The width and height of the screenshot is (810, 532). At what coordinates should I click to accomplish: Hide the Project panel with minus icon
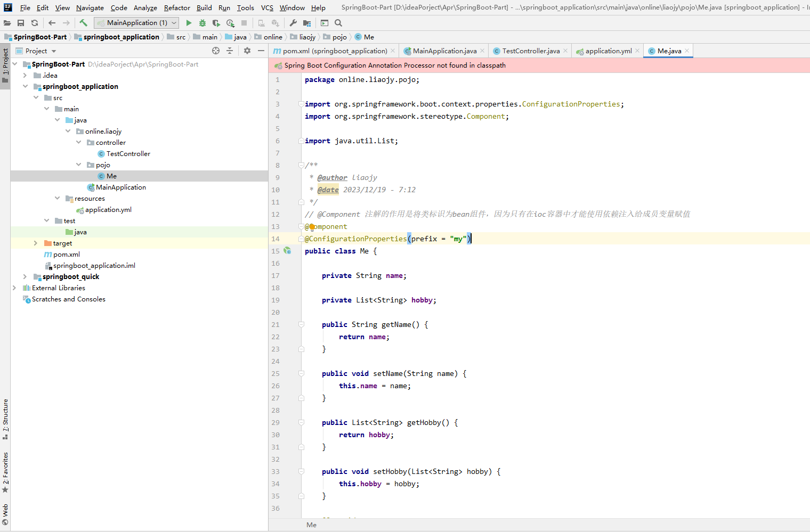pos(261,51)
